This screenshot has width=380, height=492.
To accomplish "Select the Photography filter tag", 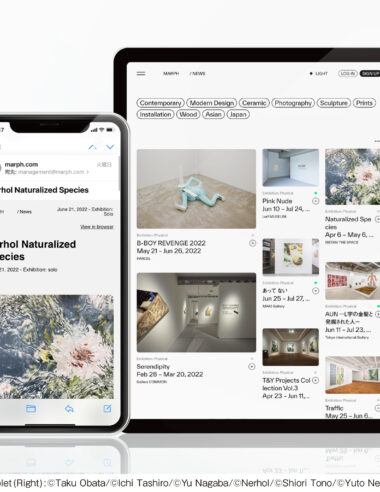I will (x=293, y=103).
